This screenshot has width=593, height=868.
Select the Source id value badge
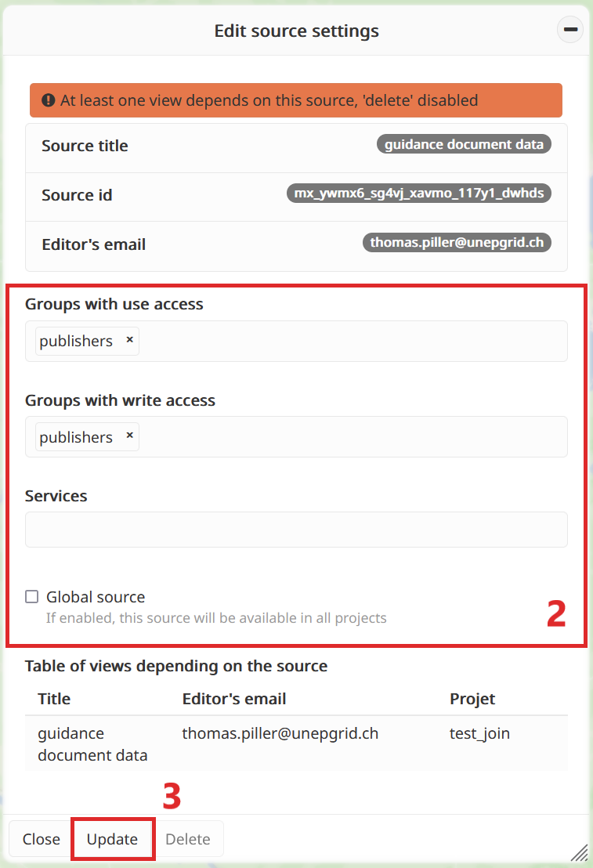click(x=419, y=193)
